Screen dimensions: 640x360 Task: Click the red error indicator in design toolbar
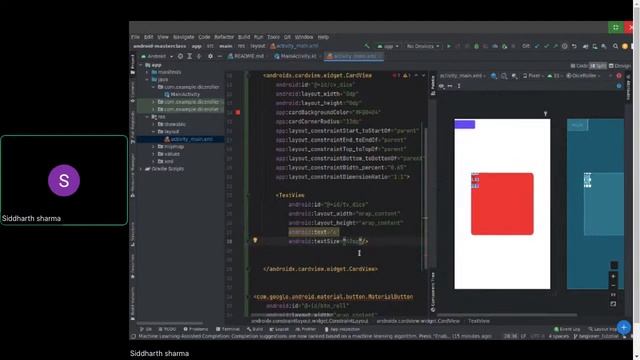pos(619,76)
